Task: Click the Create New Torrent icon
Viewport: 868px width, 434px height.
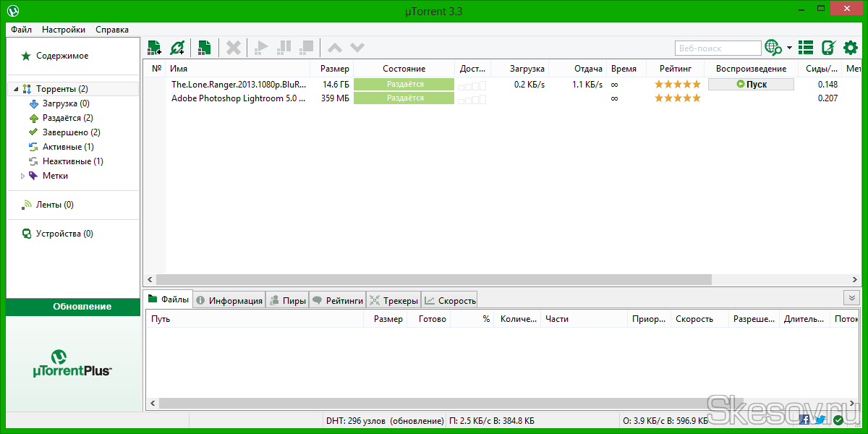Action: tap(205, 48)
